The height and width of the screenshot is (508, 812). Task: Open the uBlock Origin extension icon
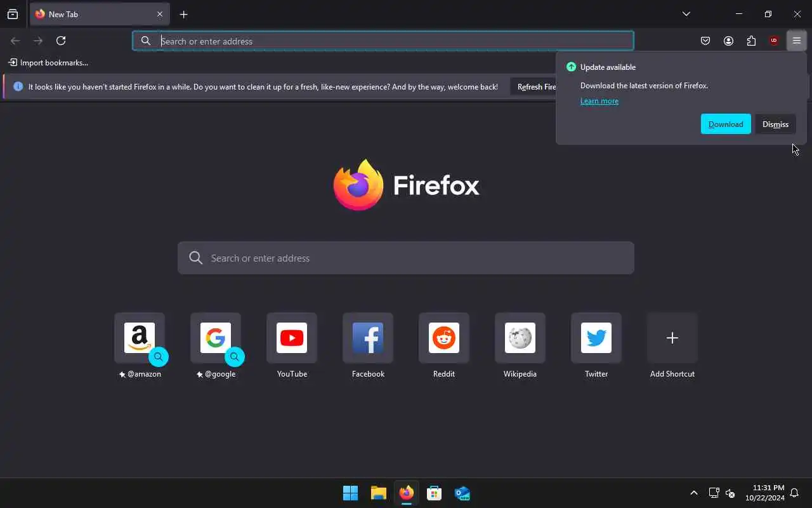click(x=774, y=41)
